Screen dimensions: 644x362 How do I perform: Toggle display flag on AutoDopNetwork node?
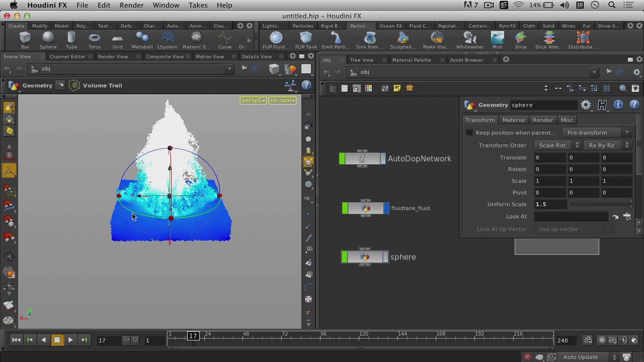click(383, 159)
